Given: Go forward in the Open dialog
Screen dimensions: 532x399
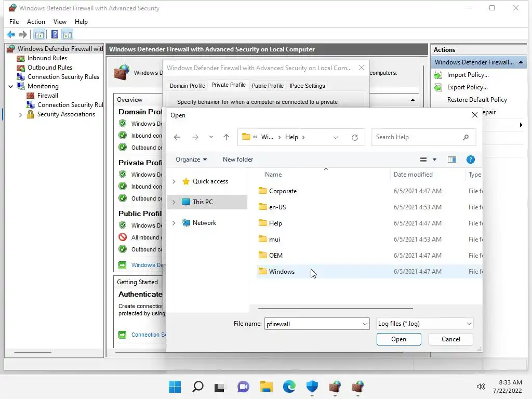Looking at the screenshot, I should coord(195,137).
